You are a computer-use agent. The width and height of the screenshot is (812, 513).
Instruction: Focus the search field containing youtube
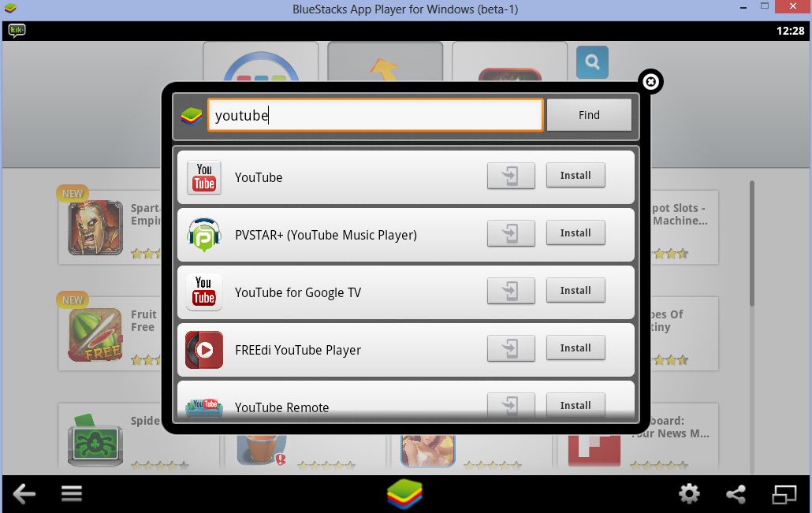[375, 115]
